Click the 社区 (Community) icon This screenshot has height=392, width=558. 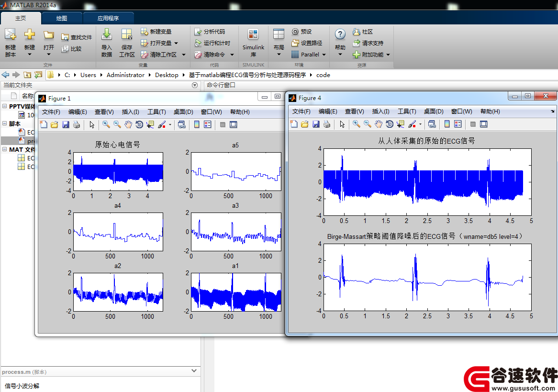point(356,32)
